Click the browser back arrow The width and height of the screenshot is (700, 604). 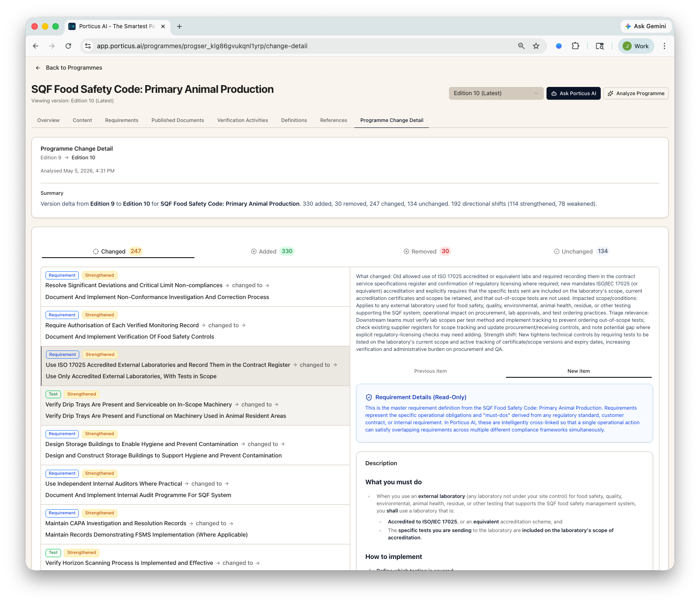pyautogui.click(x=36, y=46)
